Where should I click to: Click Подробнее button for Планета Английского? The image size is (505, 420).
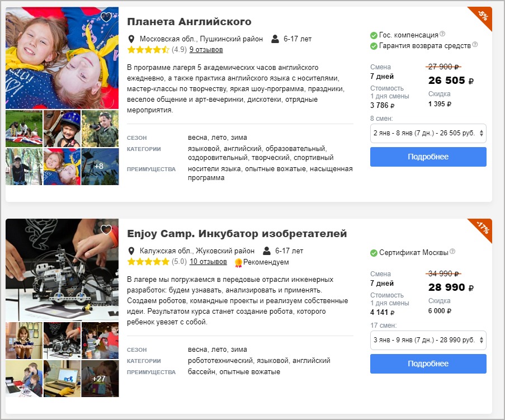428,157
